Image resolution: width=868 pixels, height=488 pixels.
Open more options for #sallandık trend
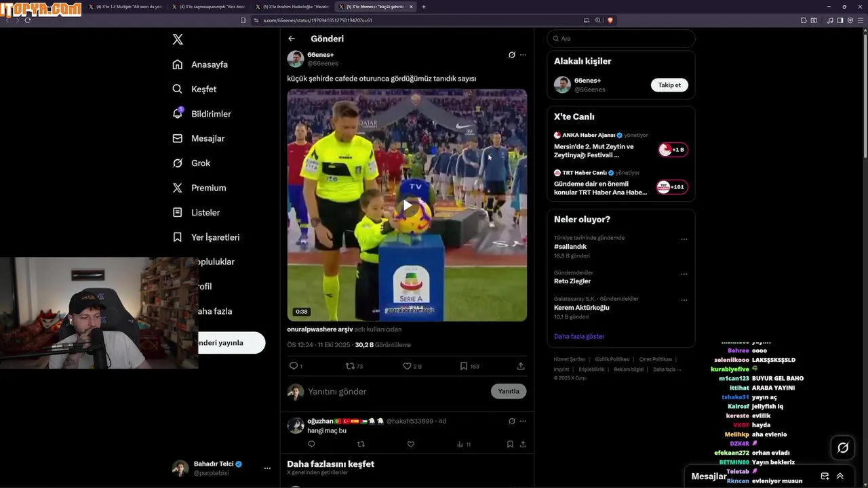click(684, 239)
